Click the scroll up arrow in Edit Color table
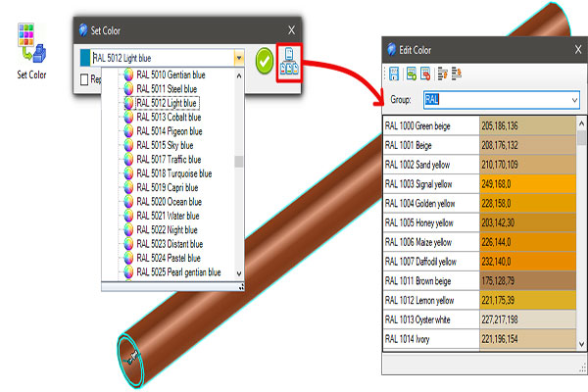 (x=581, y=123)
